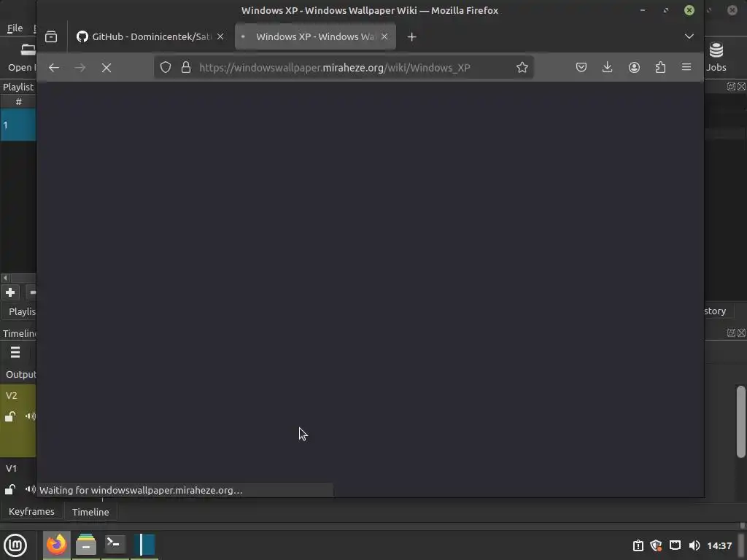Float the upper right Shotcut panel

tap(731, 86)
